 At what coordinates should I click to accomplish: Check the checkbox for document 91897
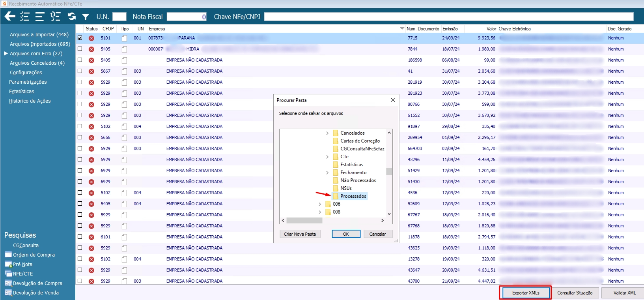point(80,126)
